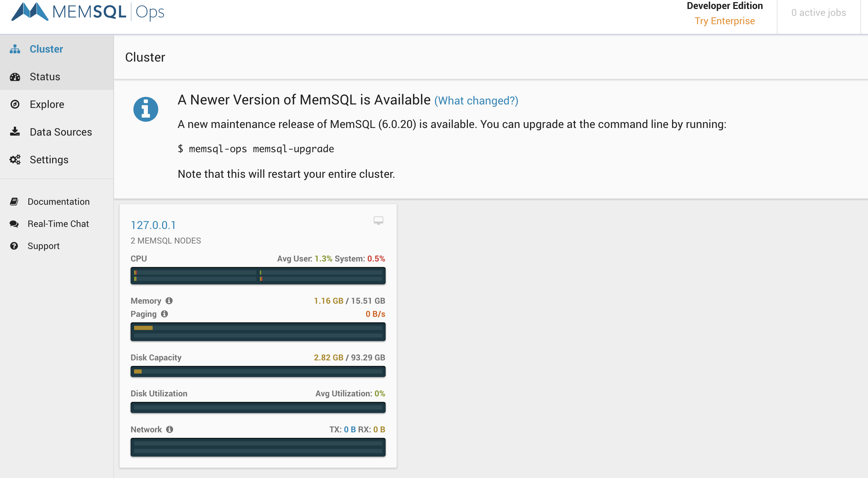Click the blue info circle icon

[146, 109]
